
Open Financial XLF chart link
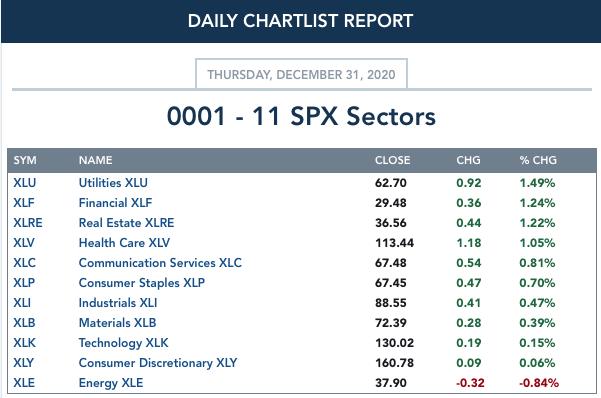click(115, 203)
